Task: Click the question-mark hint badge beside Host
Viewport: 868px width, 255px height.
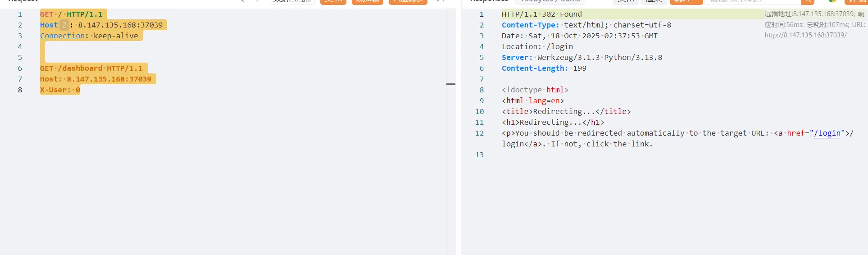Action: point(64,25)
